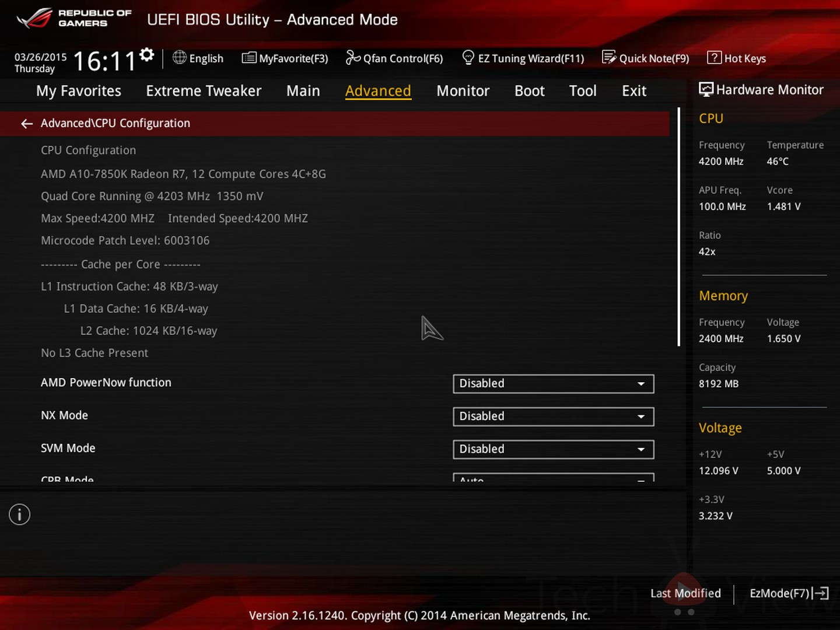The height and width of the screenshot is (630, 840).
Task: Click the English language button
Action: tap(198, 58)
